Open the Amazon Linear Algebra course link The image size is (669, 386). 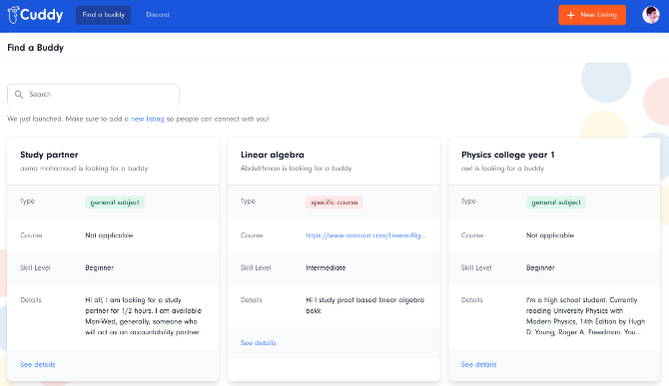click(x=366, y=235)
